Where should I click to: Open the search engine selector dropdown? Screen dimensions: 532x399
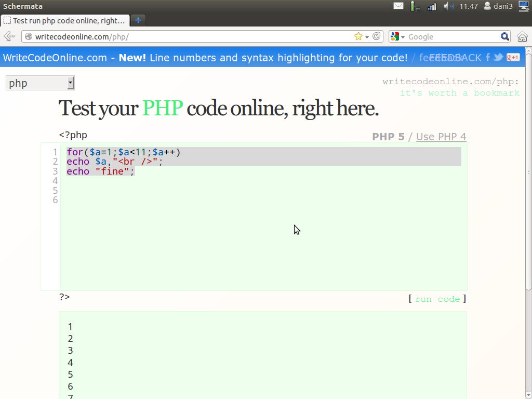pyautogui.click(x=403, y=36)
